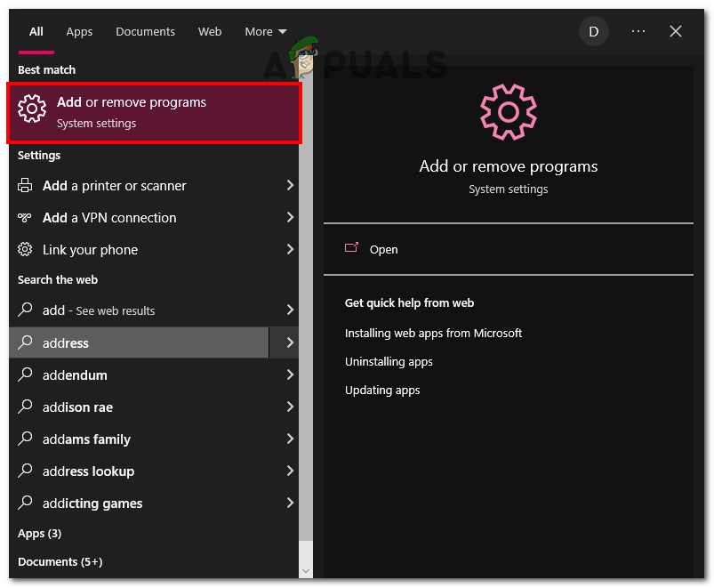Expand the add See web results arrow
Viewport: 714px width, 588px height.
click(290, 310)
